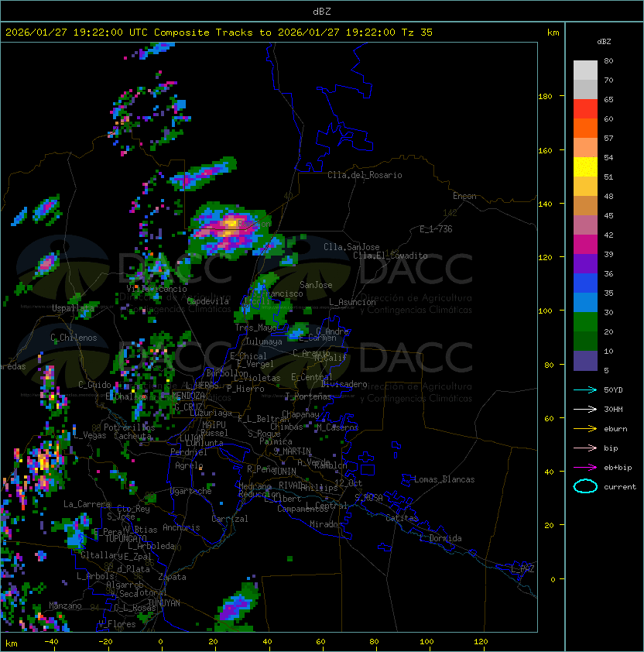The image size is (644, 652).
Task: Click the 'MENDOZA' city label on map
Action: click(x=188, y=396)
